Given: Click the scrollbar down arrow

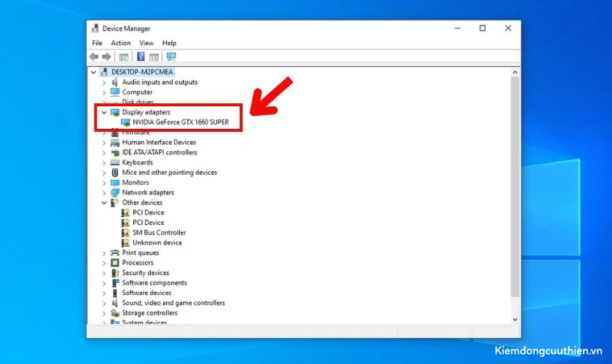Looking at the screenshot, I should pyautogui.click(x=515, y=320).
